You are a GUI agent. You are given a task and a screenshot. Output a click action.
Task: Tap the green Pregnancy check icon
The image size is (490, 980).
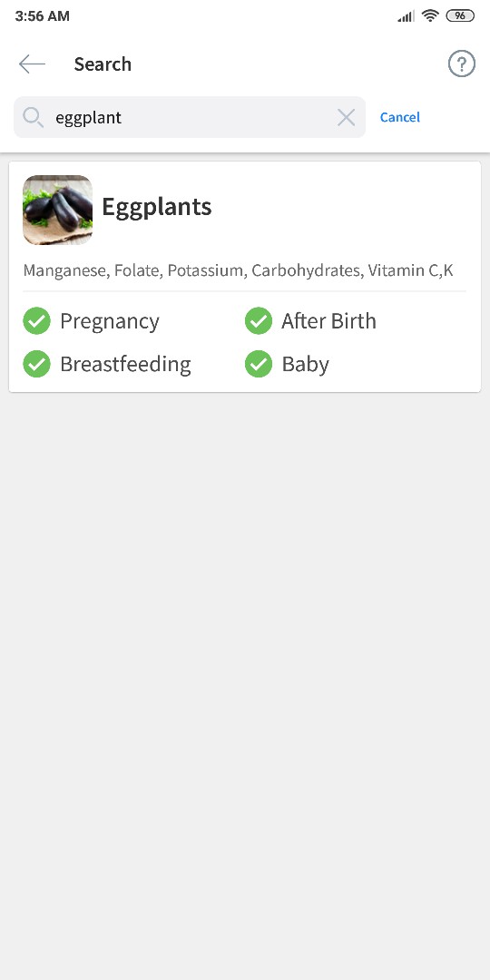(x=37, y=320)
